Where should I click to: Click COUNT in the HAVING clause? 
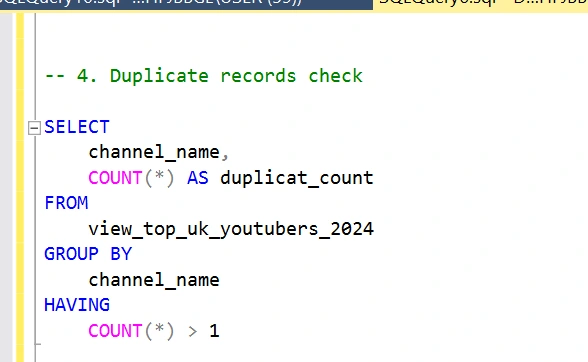tap(115, 331)
